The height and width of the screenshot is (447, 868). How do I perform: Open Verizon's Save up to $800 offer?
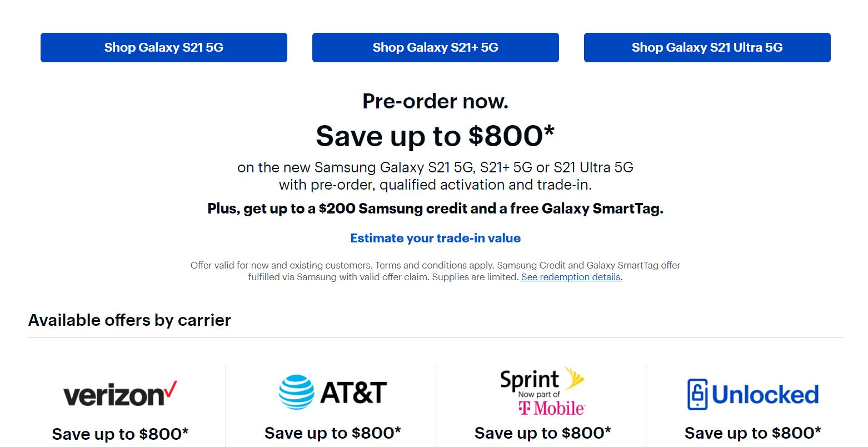click(x=120, y=434)
